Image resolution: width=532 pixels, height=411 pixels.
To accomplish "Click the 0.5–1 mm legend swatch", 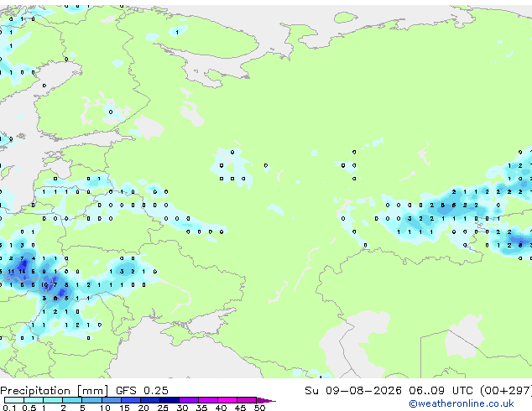I will (34, 400).
